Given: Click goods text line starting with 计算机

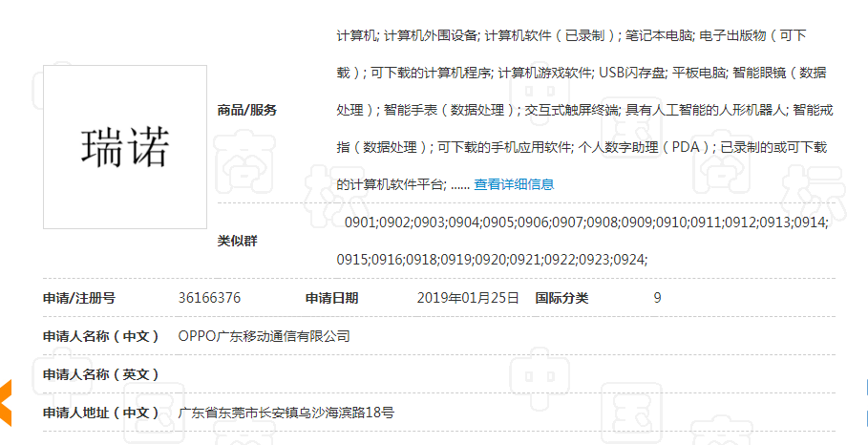Looking at the screenshot, I should pyautogui.click(x=572, y=35).
